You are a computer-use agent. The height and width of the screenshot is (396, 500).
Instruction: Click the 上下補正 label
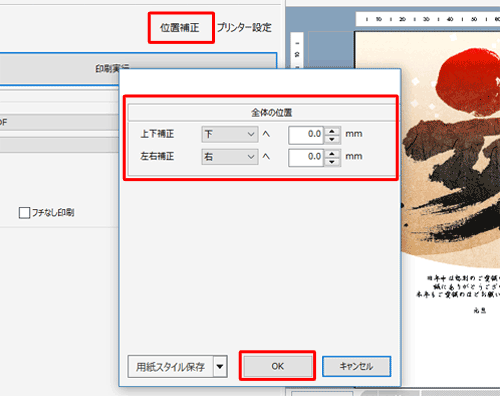(x=157, y=134)
